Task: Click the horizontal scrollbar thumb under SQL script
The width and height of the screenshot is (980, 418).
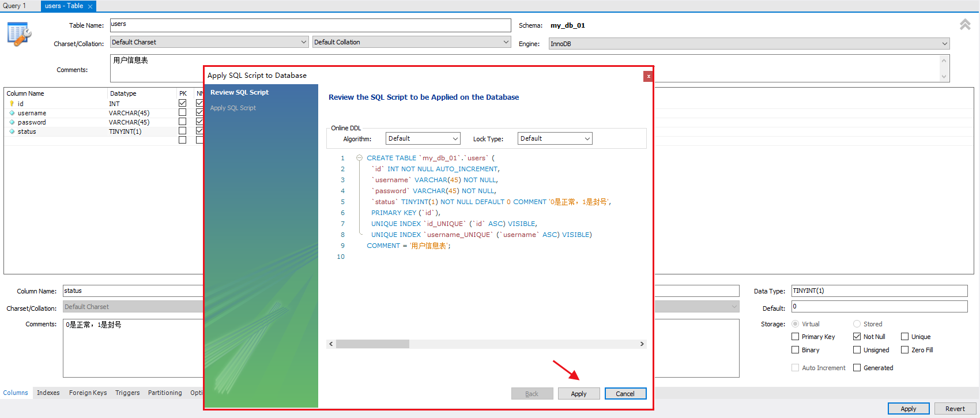Action: (372, 344)
